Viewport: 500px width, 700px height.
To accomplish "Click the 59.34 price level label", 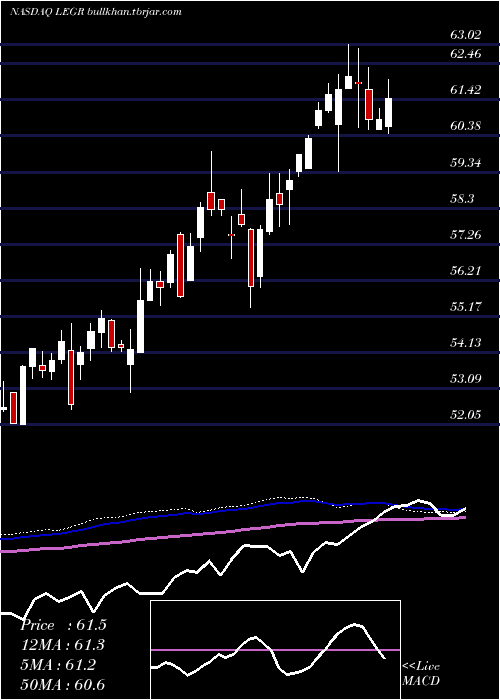I will 466,162.
